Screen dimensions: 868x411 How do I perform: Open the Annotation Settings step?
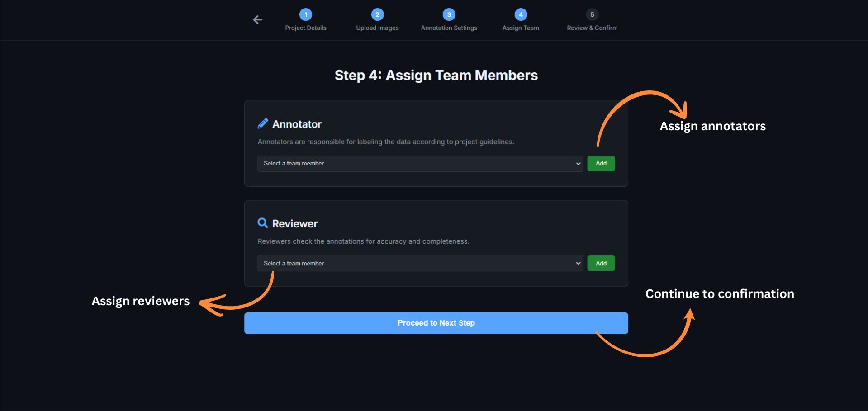tap(449, 28)
